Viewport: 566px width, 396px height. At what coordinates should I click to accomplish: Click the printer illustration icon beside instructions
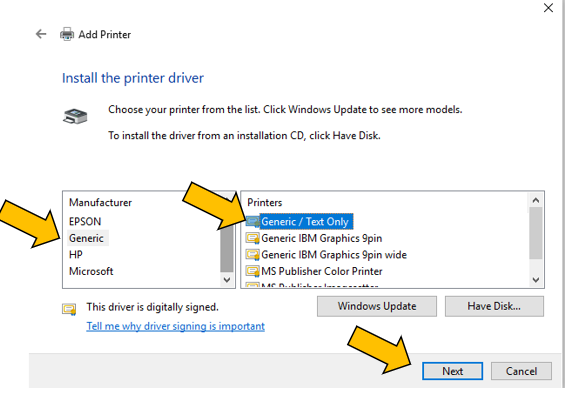75,116
